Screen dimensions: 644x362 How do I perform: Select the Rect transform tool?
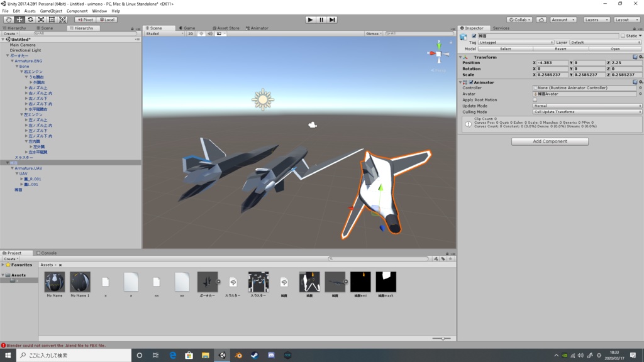52,19
